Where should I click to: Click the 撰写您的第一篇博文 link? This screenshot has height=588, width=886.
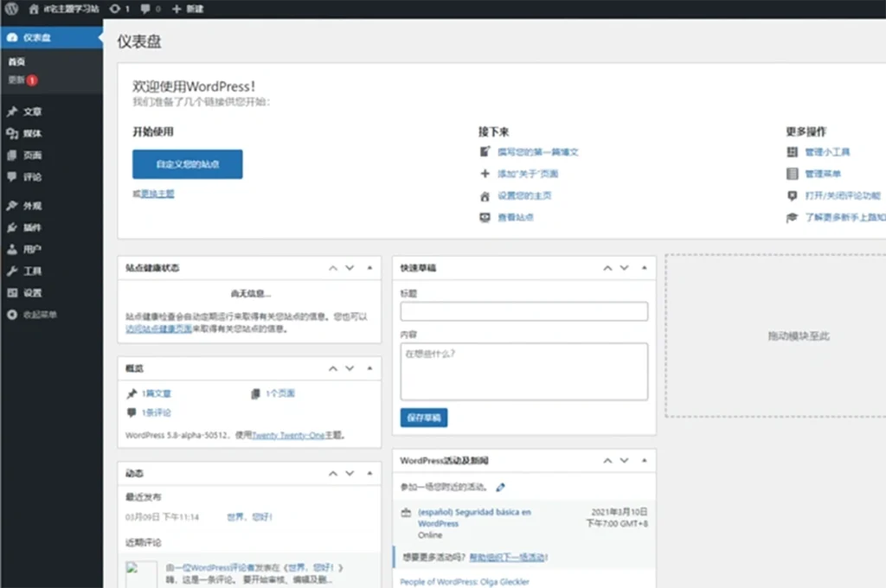click(538, 152)
